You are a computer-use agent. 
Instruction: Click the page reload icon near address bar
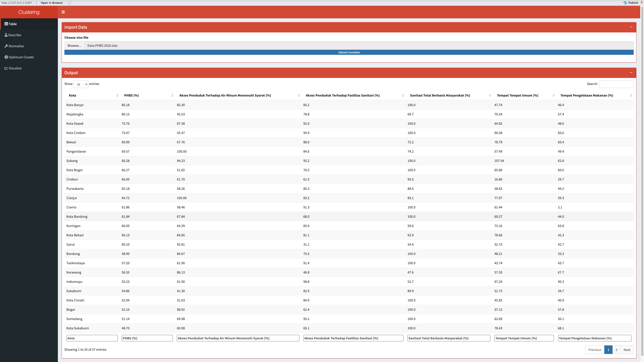click(x=69, y=3)
